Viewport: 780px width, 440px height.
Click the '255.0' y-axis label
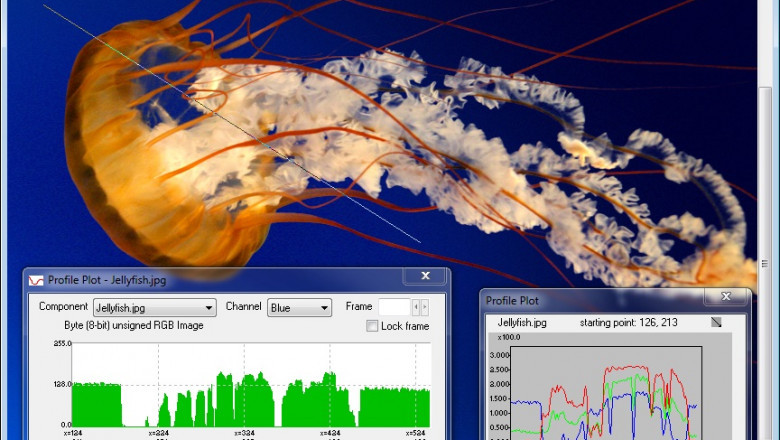coord(62,343)
